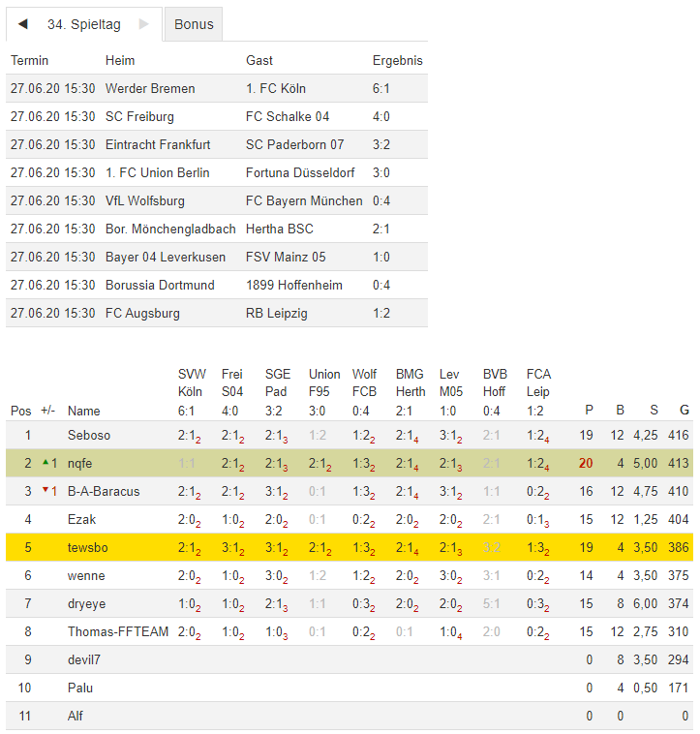Click FC Bayern München guest team entry
Screen dimensions: 700x734
pos(304,200)
